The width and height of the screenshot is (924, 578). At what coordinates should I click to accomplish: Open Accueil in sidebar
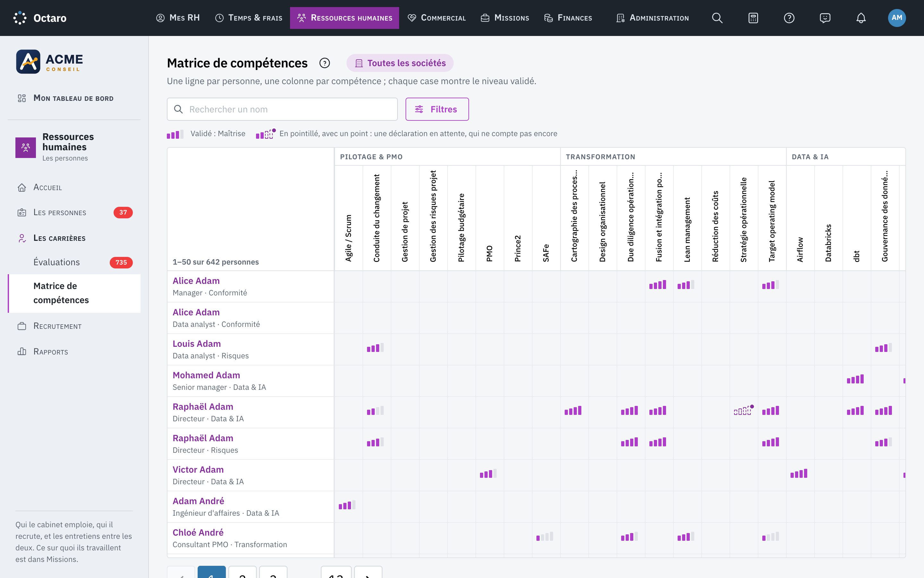[74, 187]
